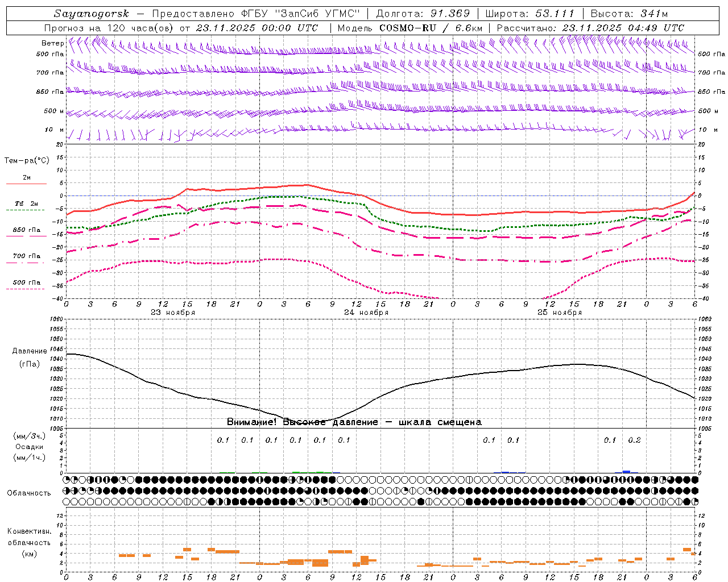The height and width of the screenshot is (582, 728).
Task: Click the computation time Рассчитано: 23.11.2025 04:49 UTC
Action: (x=590, y=28)
